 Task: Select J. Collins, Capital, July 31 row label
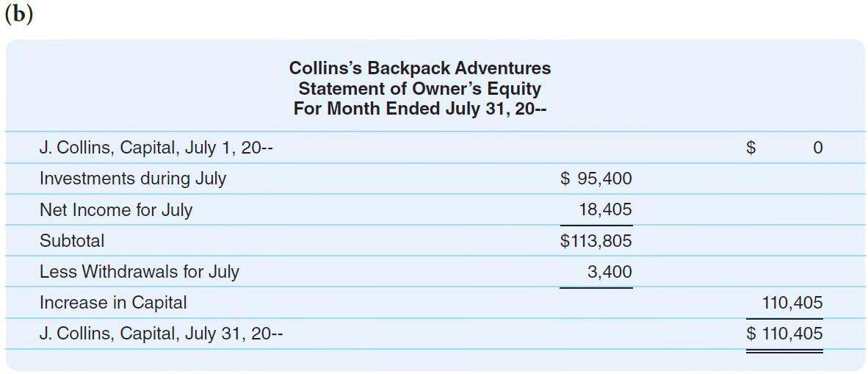(161, 334)
